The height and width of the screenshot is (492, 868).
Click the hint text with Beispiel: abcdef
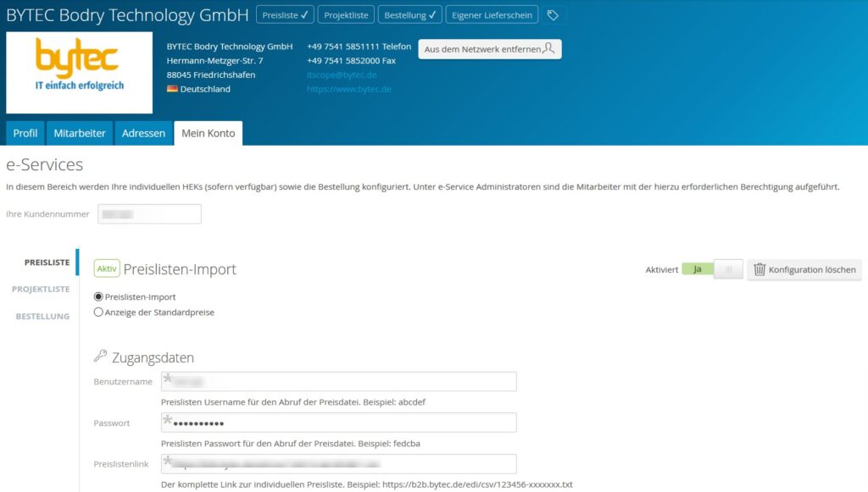293,402
